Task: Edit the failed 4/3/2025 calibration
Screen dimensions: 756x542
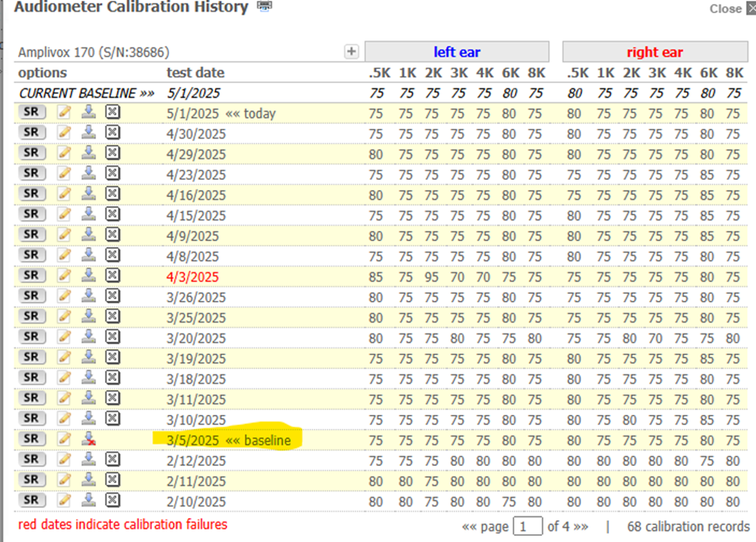Action: (65, 275)
